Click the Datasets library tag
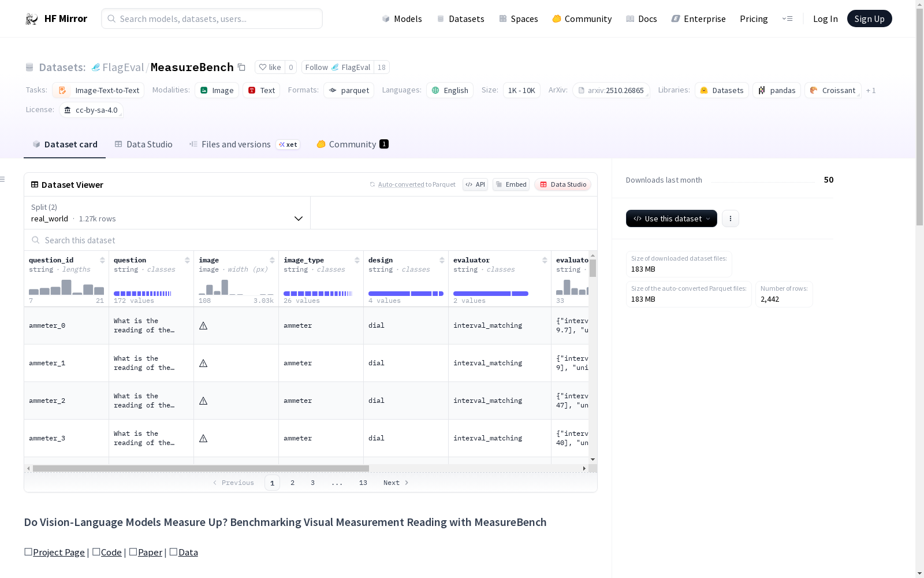The height and width of the screenshot is (578, 924). (x=722, y=90)
